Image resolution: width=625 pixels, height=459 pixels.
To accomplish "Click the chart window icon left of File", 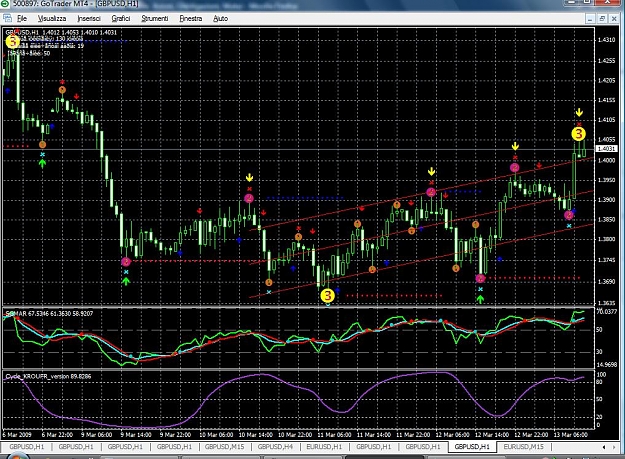I will tap(7, 18).
